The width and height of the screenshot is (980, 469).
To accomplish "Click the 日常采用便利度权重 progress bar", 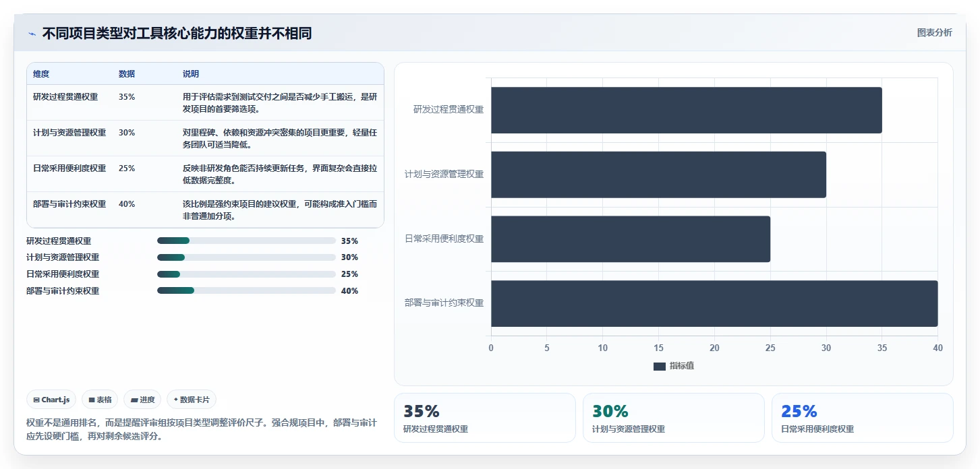I will click(x=246, y=274).
